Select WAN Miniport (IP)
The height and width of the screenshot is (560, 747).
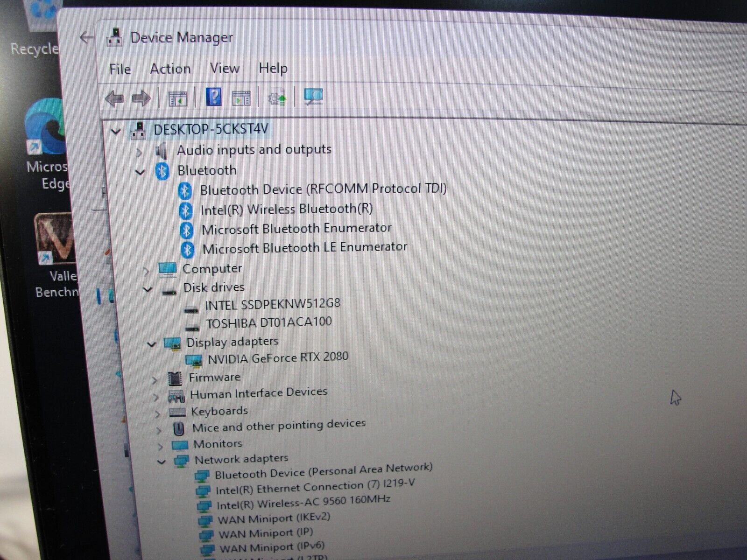point(266,533)
